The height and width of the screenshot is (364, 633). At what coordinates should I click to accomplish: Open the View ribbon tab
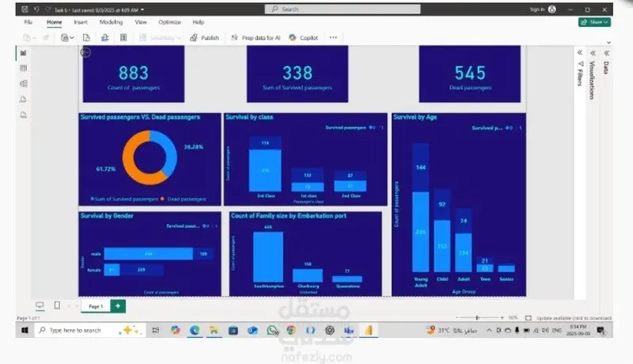click(x=141, y=22)
